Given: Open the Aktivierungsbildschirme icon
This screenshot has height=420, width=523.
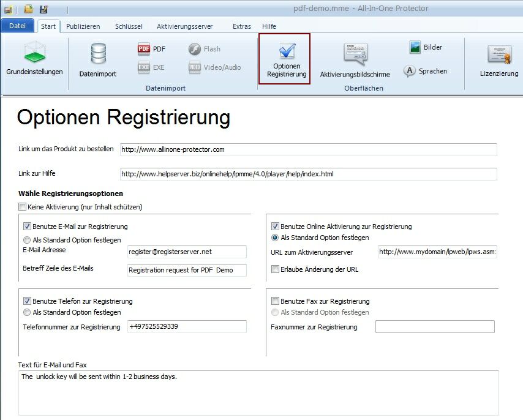Looking at the screenshot, I should click(x=355, y=54).
